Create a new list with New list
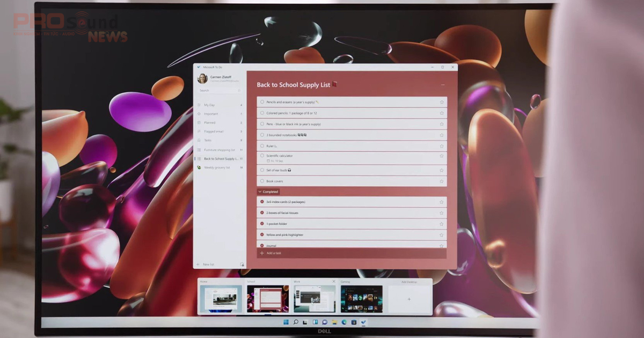The image size is (644, 338). click(x=207, y=263)
